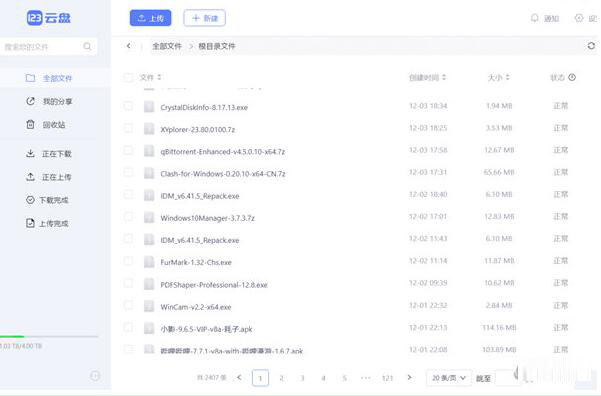Check the FurMark-1.32-Chs.exe row checkbox
Viewport: 601px width, 396px height.
point(128,261)
